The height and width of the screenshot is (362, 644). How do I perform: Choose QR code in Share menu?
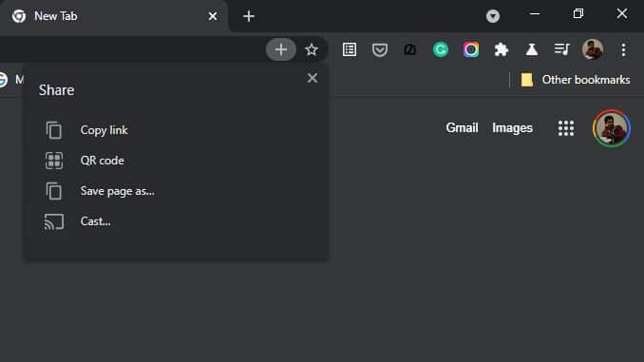[177, 161]
